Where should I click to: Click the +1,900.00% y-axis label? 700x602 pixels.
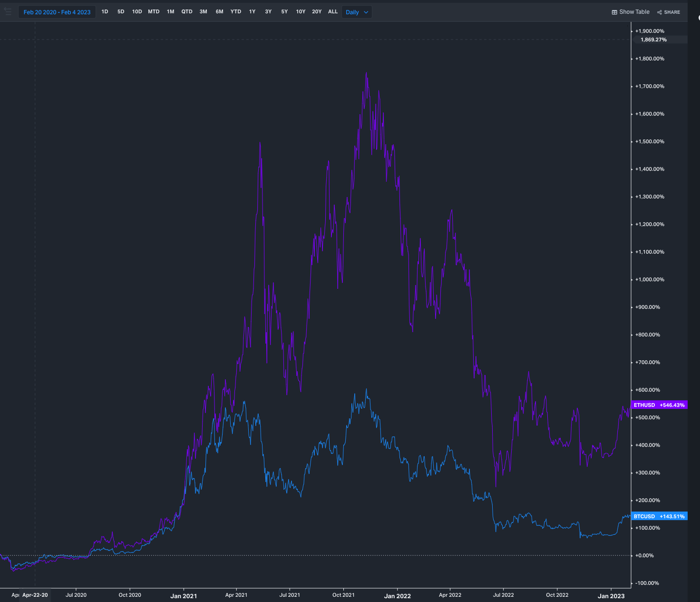(x=650, y=31)
